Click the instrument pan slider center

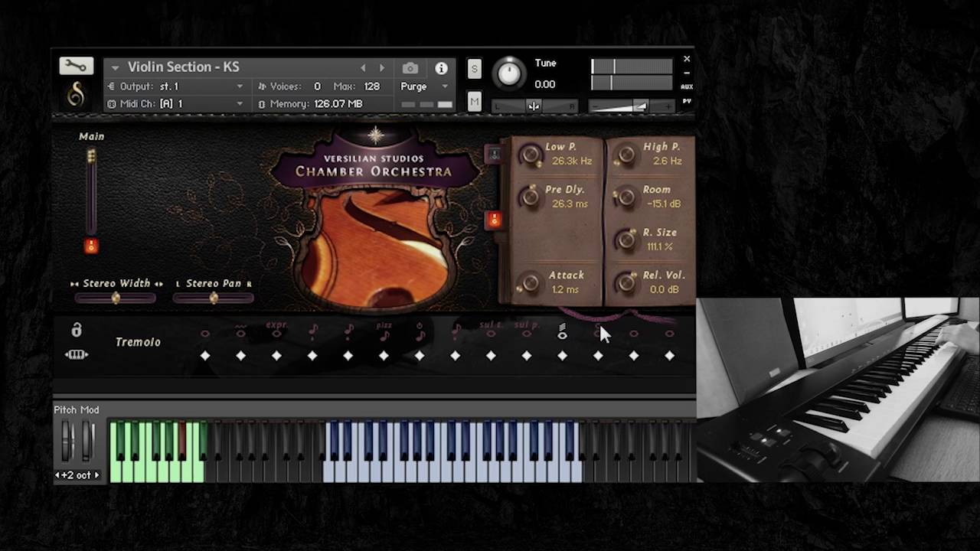tap(534, 106)
